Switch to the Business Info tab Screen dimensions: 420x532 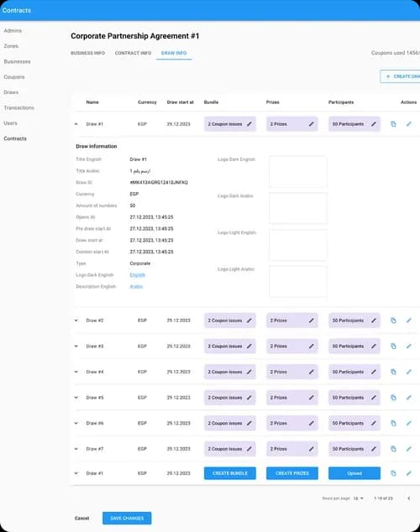click(88, 53)
